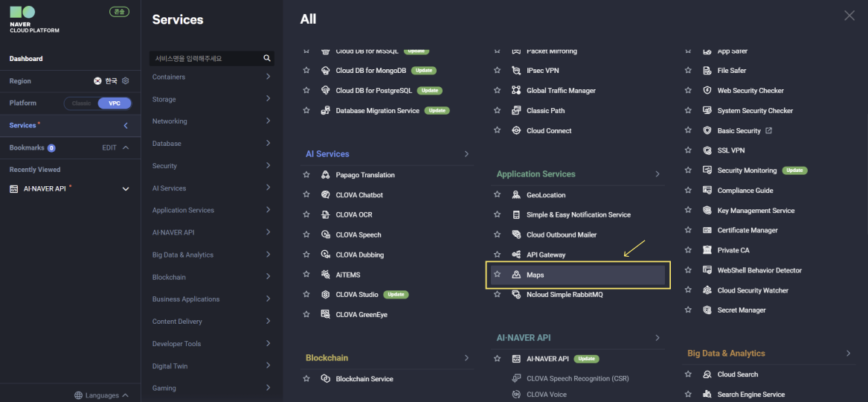The width and height of the screenshot is (868, 402).
Task: Click the Private CA icon
Action: (707, 250)
